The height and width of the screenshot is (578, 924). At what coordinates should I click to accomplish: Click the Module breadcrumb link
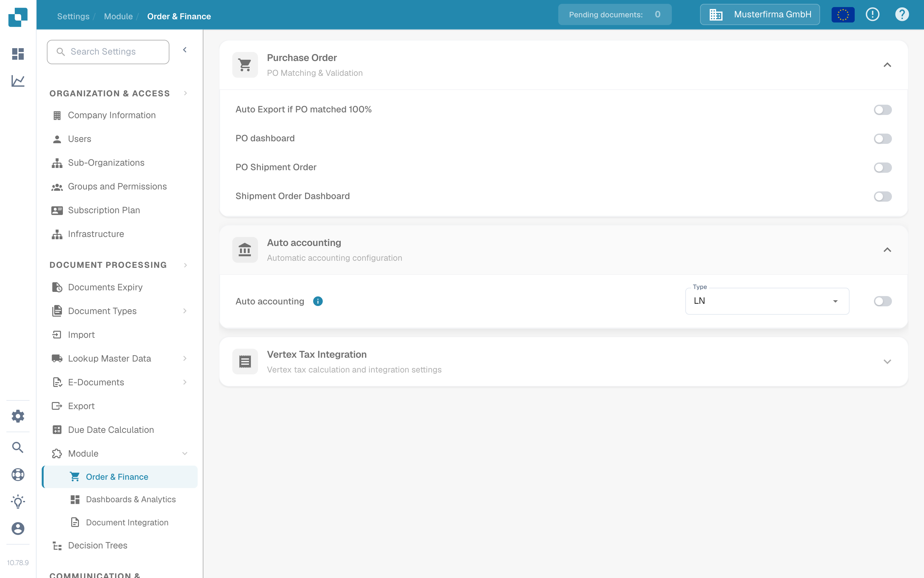pos(118,16)
